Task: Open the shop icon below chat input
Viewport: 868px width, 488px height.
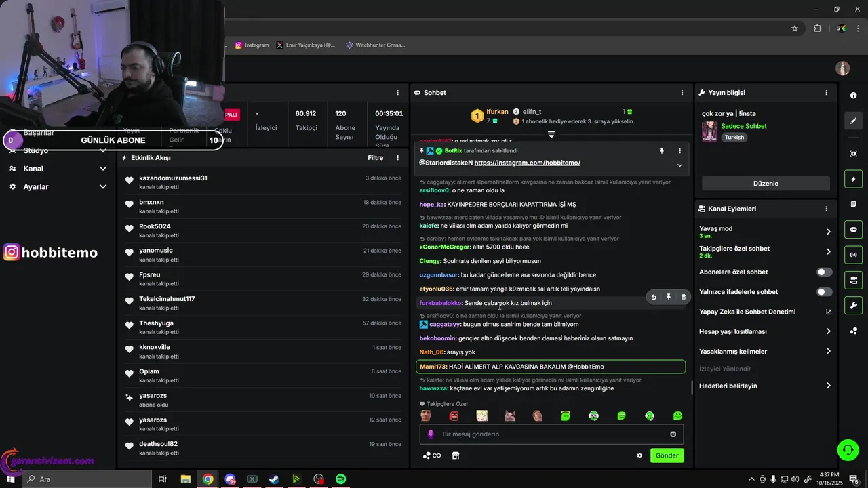Action: click(x=456, y=455)
